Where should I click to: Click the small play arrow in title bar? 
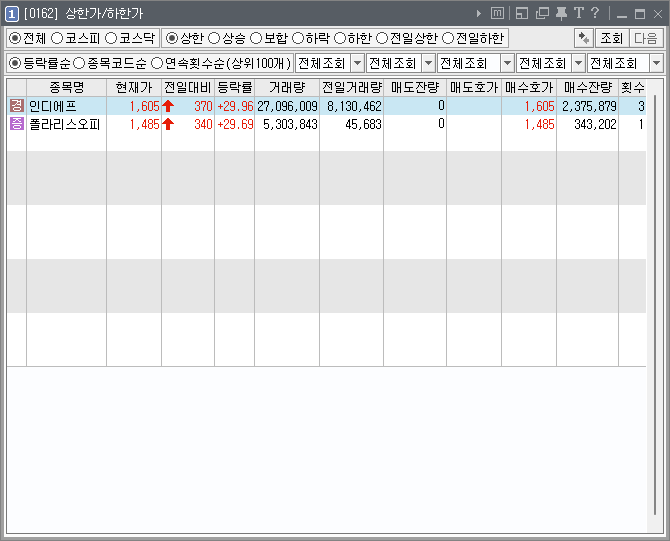tap(479, 14)
